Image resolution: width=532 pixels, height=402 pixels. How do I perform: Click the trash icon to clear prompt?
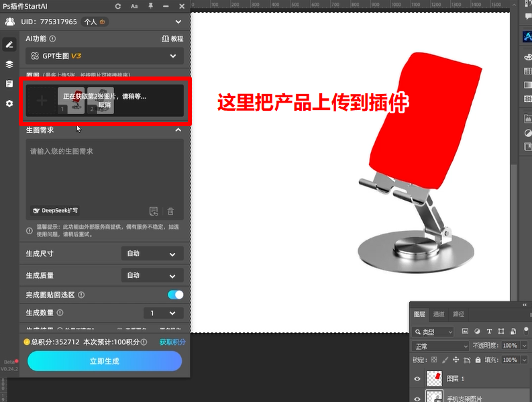point(170,211)
